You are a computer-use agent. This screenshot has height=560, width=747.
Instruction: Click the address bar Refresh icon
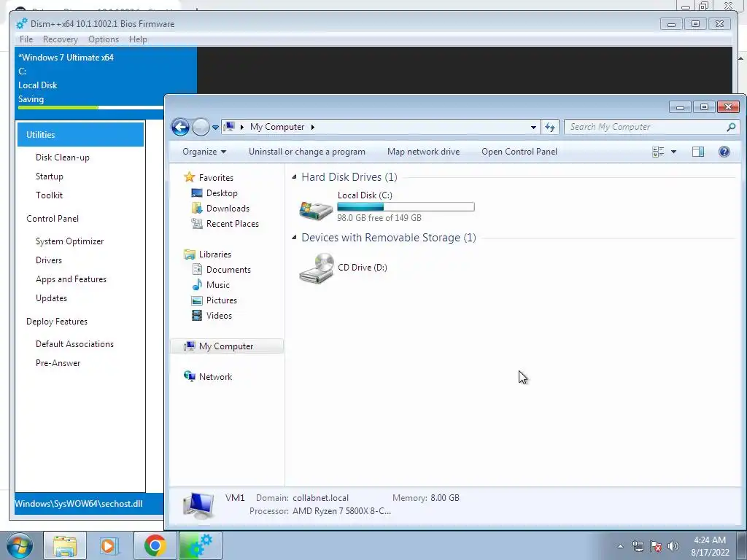[x=550, y=127]
